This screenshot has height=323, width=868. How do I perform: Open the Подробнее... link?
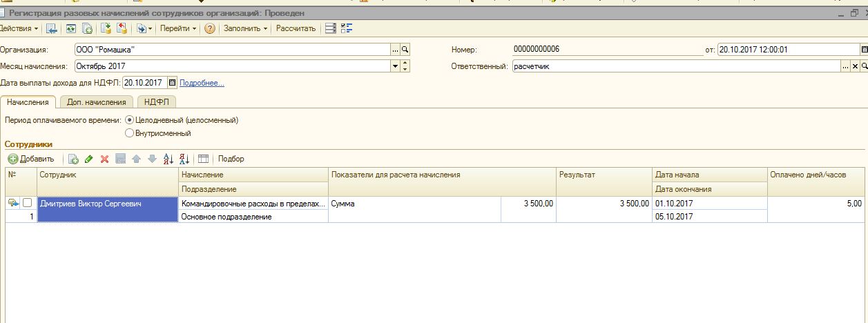202,83
